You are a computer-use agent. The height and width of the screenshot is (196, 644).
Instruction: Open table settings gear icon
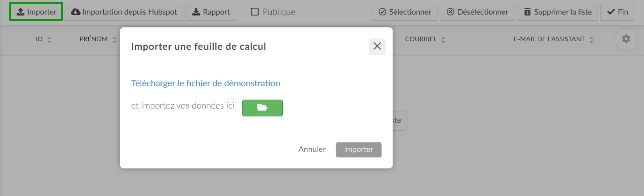[626, 39]
